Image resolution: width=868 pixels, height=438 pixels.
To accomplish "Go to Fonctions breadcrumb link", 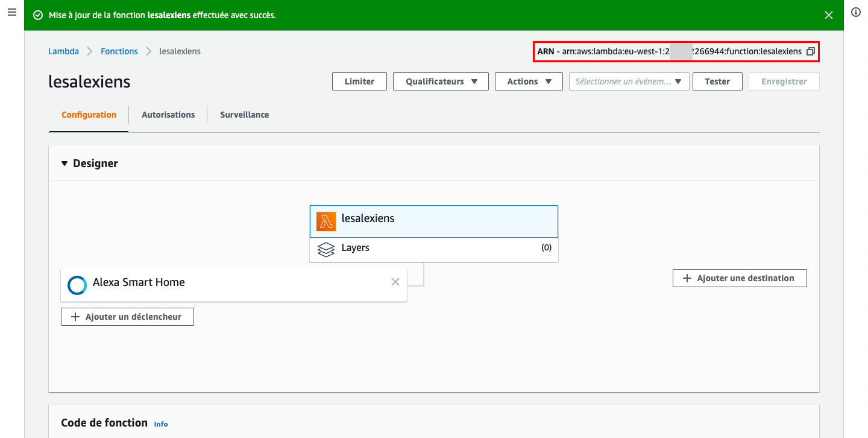I will pyautogui.click(x=119, y=51).
